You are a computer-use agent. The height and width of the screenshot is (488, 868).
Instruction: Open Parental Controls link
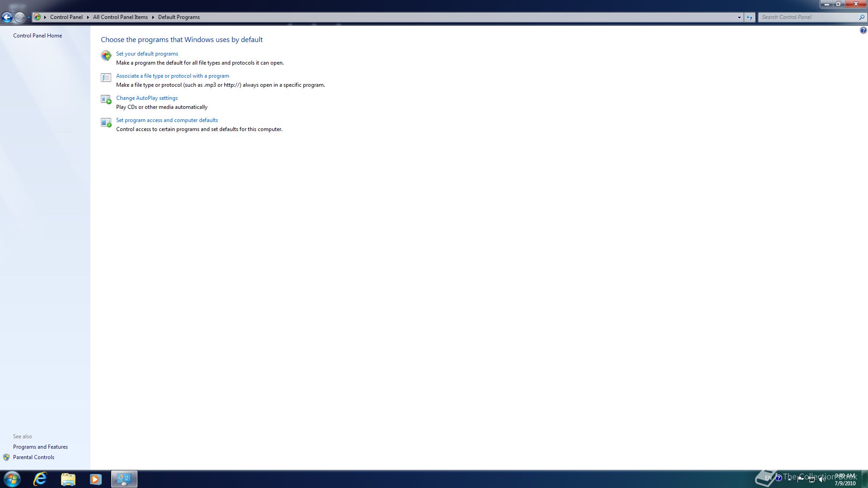[33, 457]
